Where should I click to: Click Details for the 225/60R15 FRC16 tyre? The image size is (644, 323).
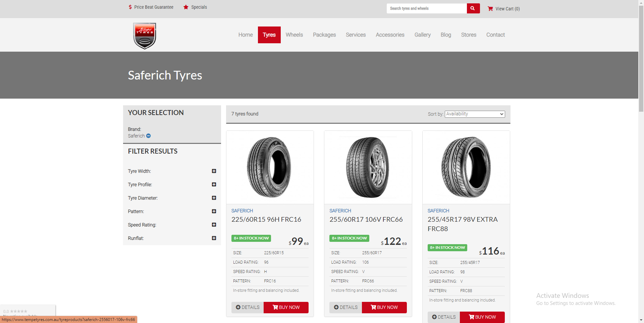tap(248, 308)
